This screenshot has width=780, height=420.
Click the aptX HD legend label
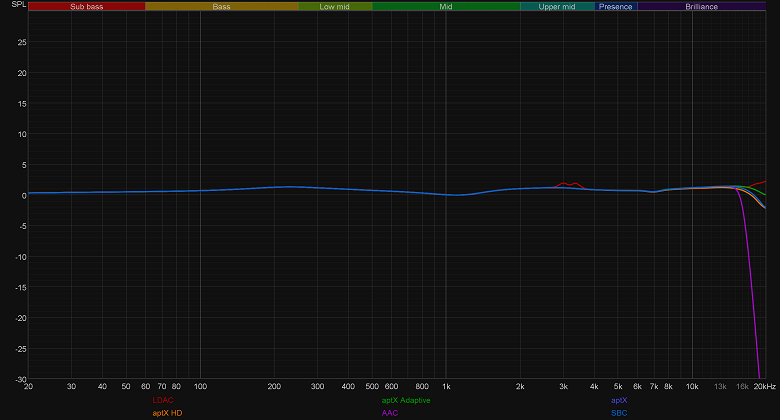click(x=167, y=413)
